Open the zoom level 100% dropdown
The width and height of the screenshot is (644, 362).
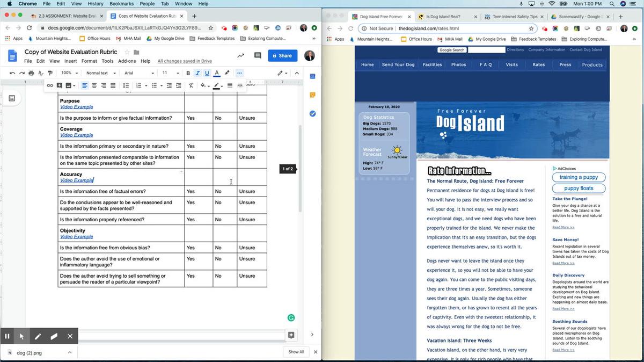[x=69, y=73]
